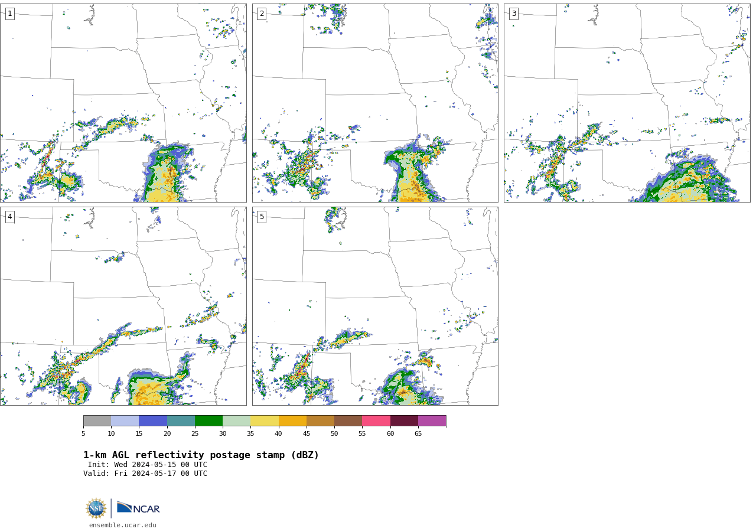Click the light blue 10-15 dBZ swatch
The width and height of the screenshot is (756, 532).
125,421
